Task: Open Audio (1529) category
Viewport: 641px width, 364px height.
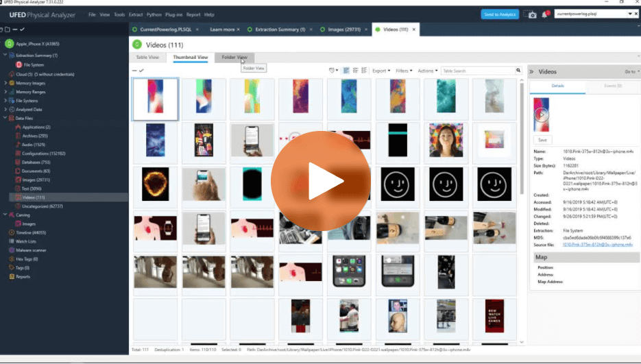Action: coord(30,145)
